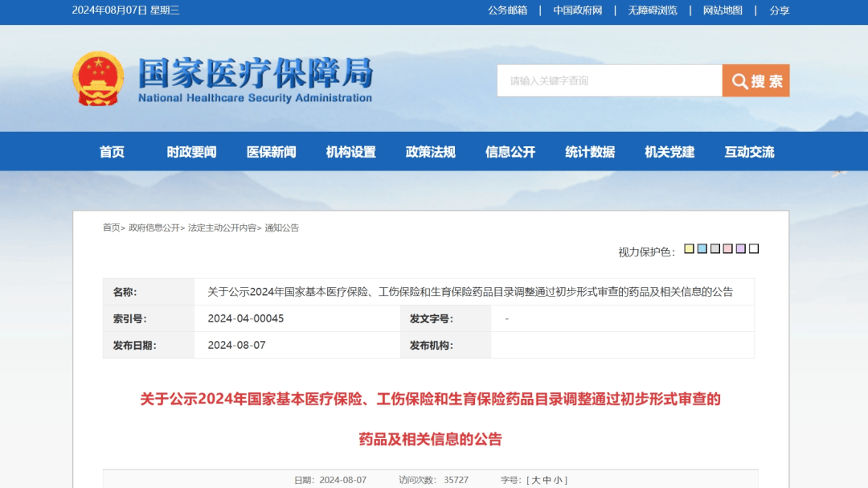
Task: Click 首页 in the breadcrumb
Action: (x=111, y=228)
